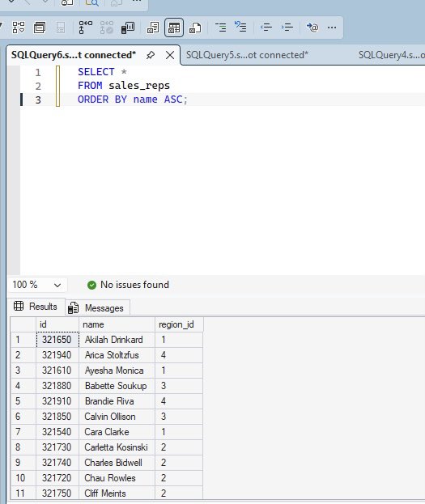The width and height of the screenshot is (425, 504).
Task: Click the SELECT keyword on line 1
Action: (96, 72)
